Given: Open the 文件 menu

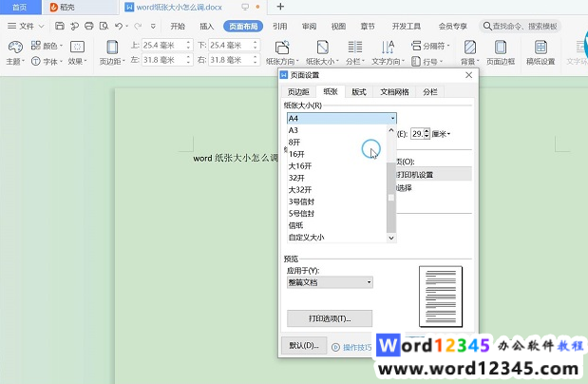Looking at the screenshot, I should click(26, 26).
